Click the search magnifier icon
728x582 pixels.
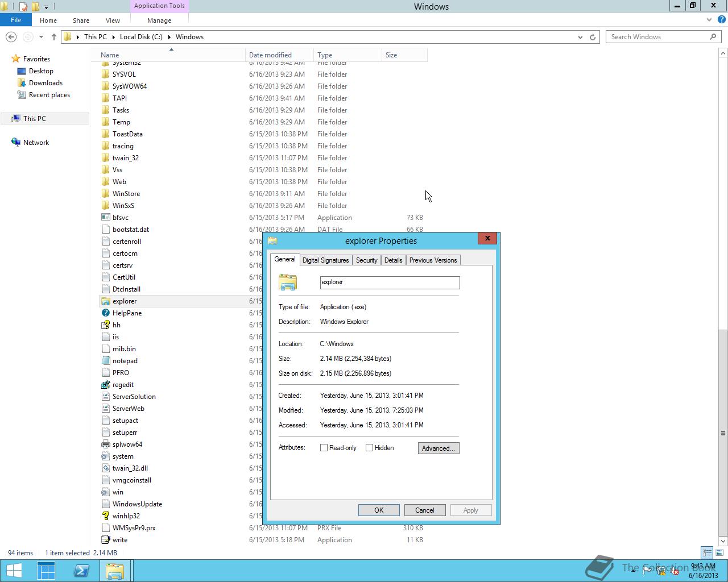tap(713, 37)
